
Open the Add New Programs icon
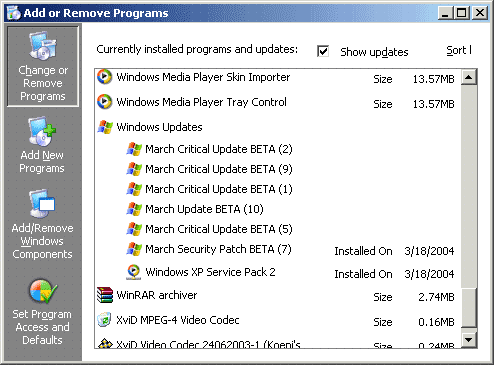[42, 131]
